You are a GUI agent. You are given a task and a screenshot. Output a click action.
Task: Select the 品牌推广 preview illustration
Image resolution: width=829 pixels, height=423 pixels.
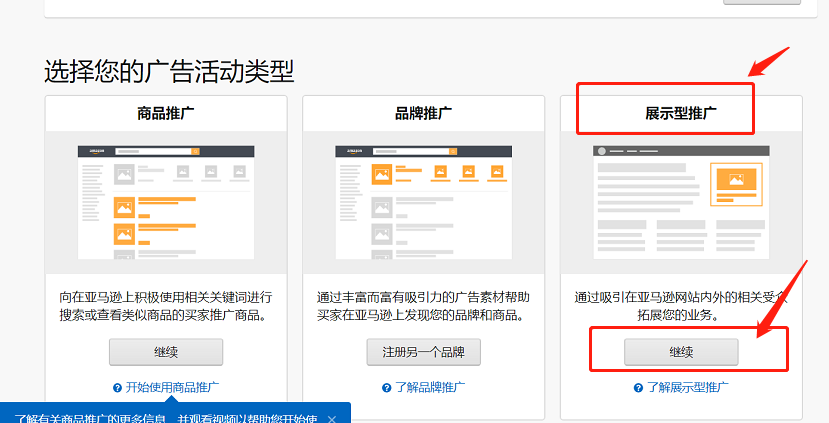tap(423, 203)
